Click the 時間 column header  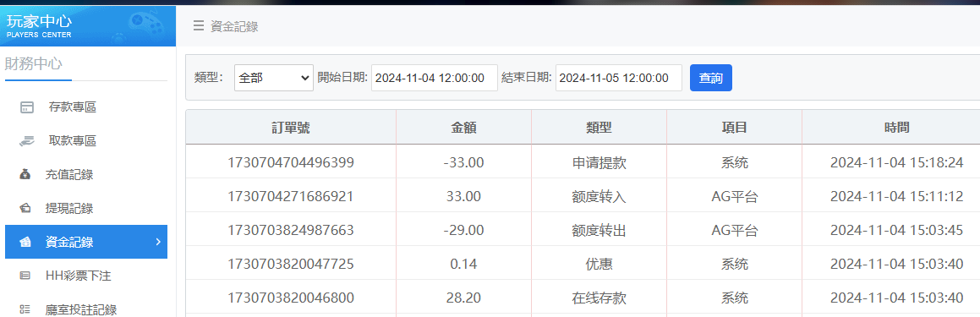896,127
